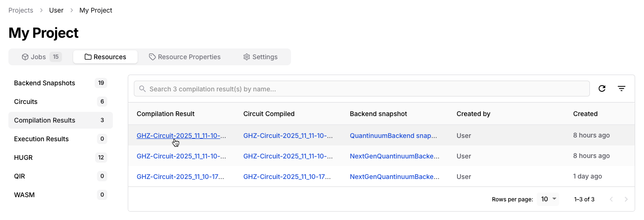Image resolution: width=644 pixels, height=220 pixels.
Task: Open the 1 day ago circuit compiled link
Action: tap(288, 177)
